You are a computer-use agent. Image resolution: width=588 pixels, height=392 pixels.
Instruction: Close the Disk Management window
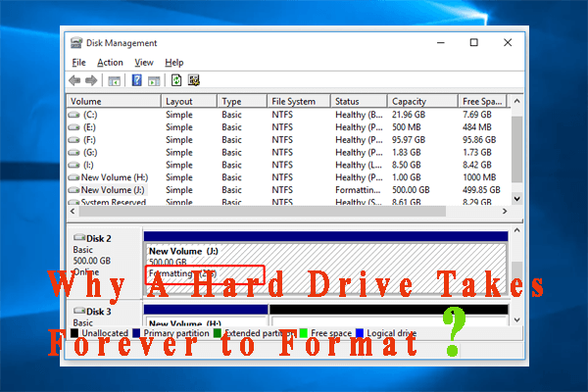(x=508, y=43)
